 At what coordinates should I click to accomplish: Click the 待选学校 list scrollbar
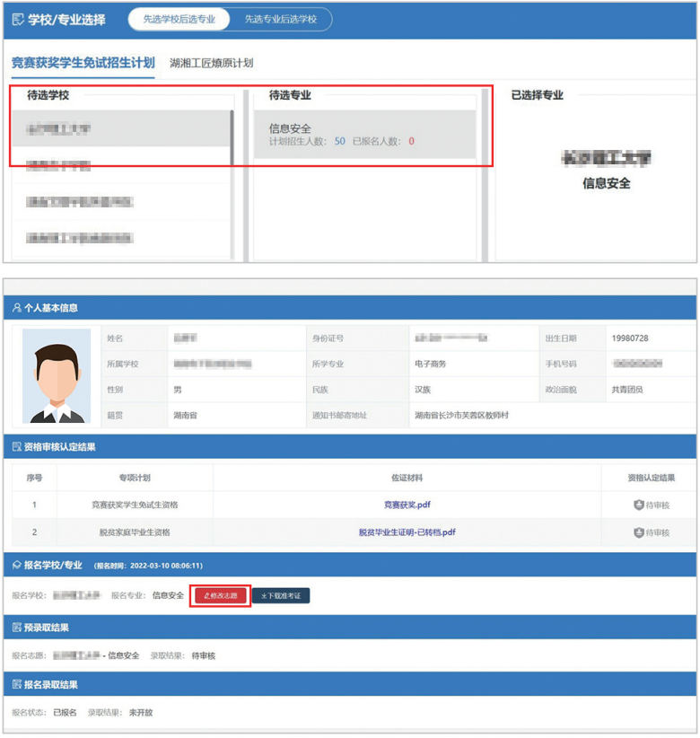[232, 139]
